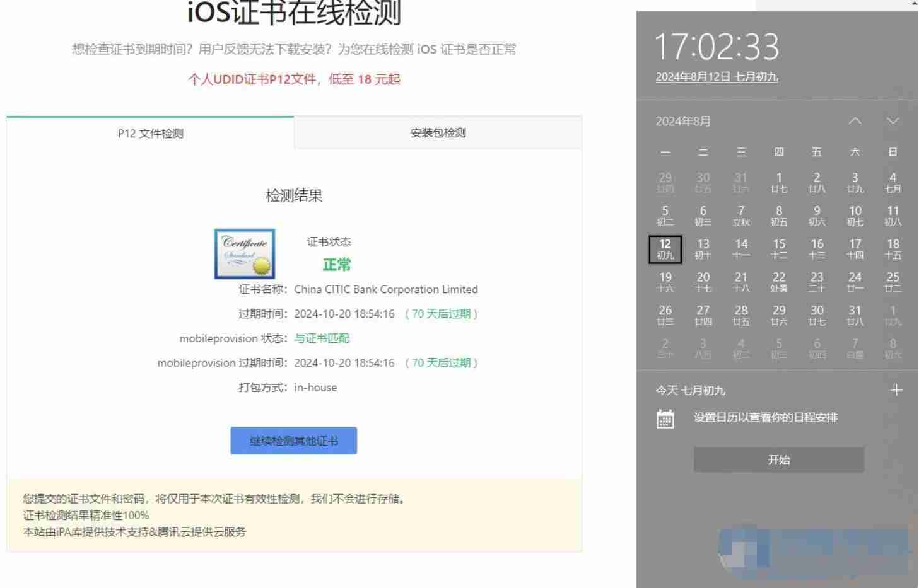Image resolution: width=919 pixels, height=588 pixels.
Task: Open the 2024年8月12日 七月初九 date link
Action: pos(717,76)
